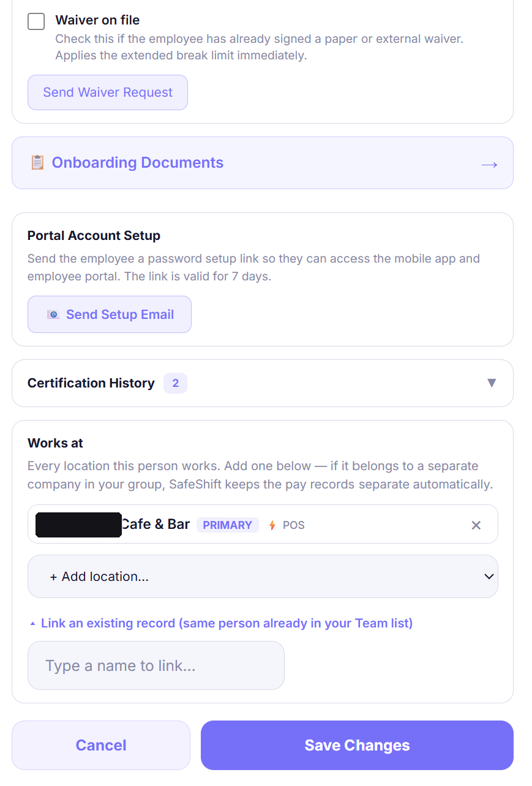This screenshot has height=786, width=532.
Task: Click the Waiver on file label
Action: [x=97, y=20]
